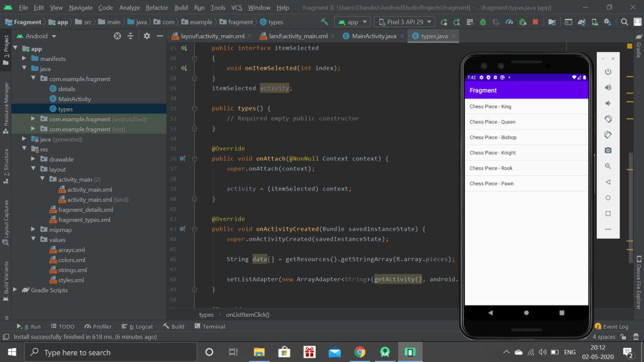The image size is (644, 362).
Task: Click the green Debug app bug icon
Action: pos(483,22)
